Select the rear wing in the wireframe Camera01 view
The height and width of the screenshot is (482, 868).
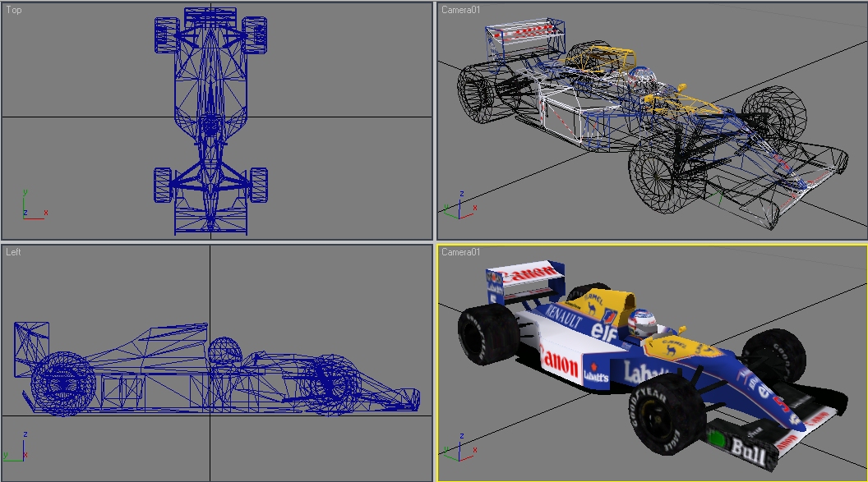click(x=524, y=38)
